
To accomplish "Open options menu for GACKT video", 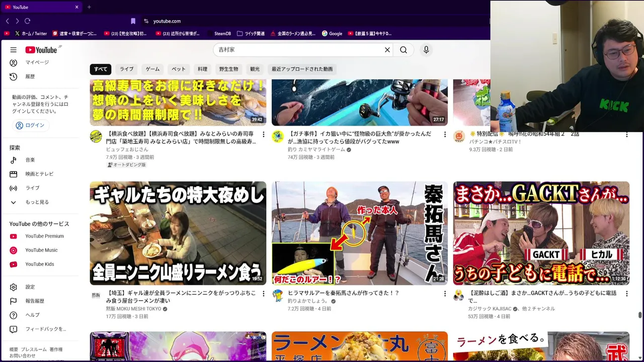I will 626,294.
